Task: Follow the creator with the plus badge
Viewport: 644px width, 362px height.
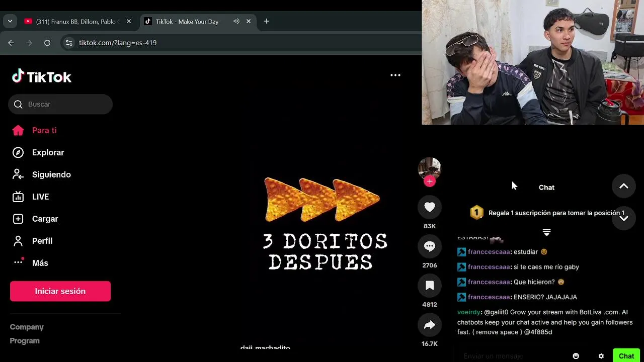Action: tap(430, 182)
